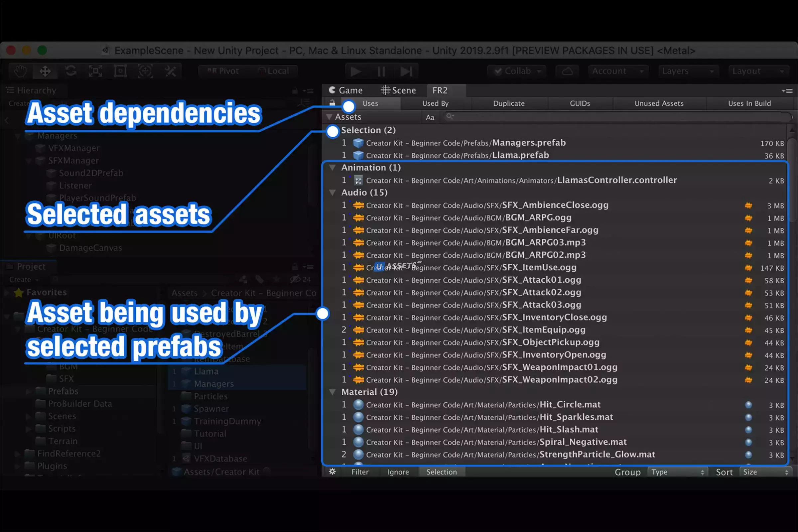Open the Group Type dropdown
The height and width of the screenshot is (532, 798).
tap(678, 472)
